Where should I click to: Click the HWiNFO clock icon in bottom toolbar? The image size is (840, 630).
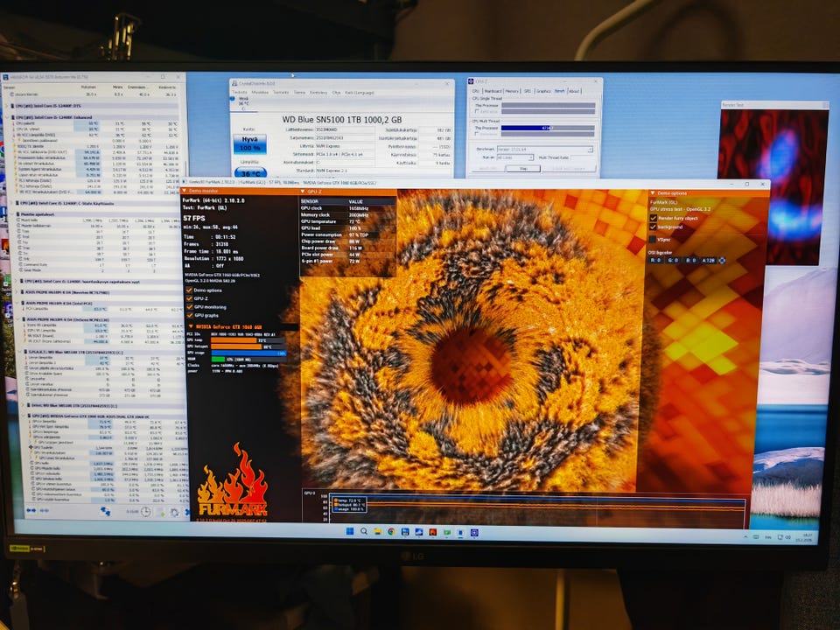(146, 512)
